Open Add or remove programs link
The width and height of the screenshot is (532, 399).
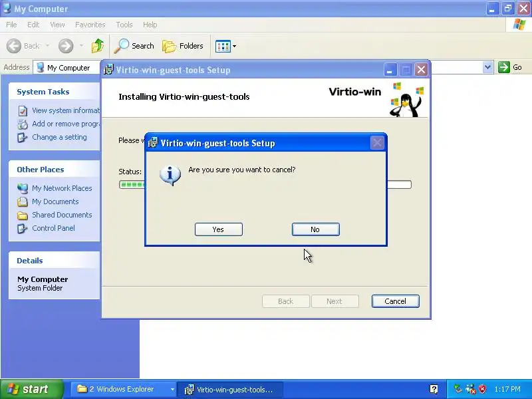tap(66, 124)
